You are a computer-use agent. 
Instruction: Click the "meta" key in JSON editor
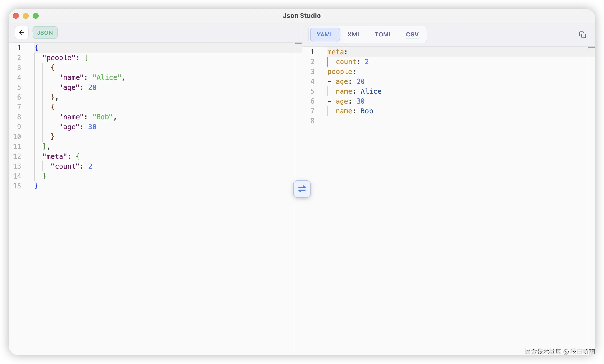(55, 156)
